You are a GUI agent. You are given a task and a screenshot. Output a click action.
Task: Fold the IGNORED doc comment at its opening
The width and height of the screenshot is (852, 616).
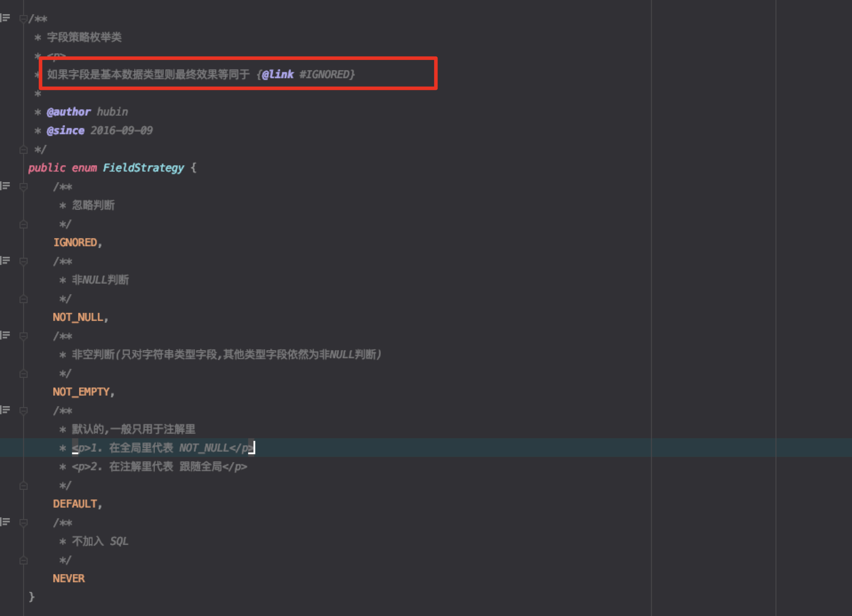tap(24, 187)
